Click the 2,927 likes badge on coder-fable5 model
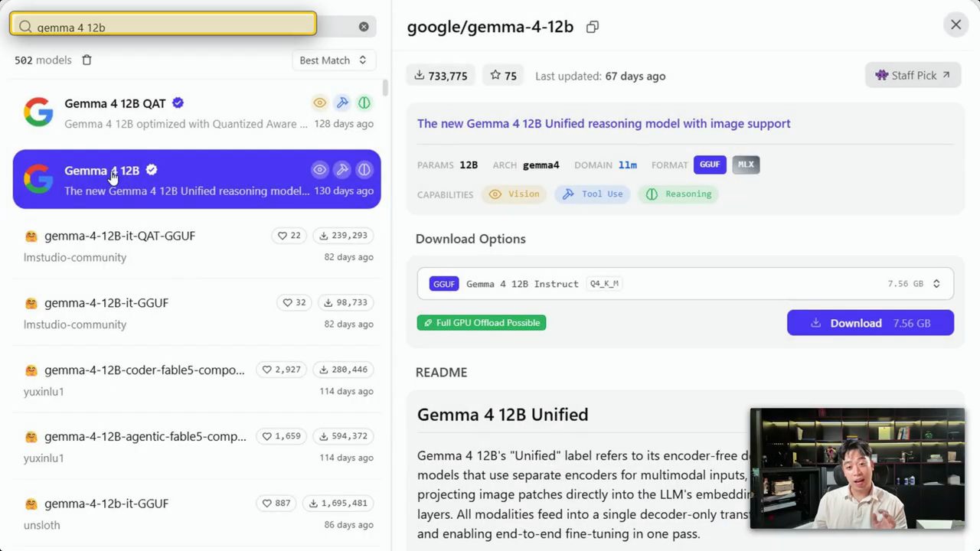The height and width of the screenshot is (551, 980). tap(281, 370)
